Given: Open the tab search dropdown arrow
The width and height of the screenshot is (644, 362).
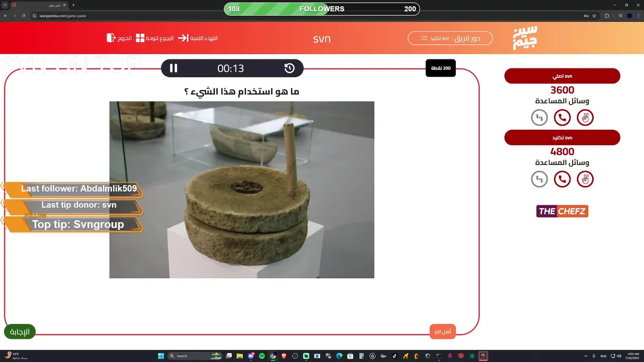Looking at the screenshot, I should tap(4, 5).
